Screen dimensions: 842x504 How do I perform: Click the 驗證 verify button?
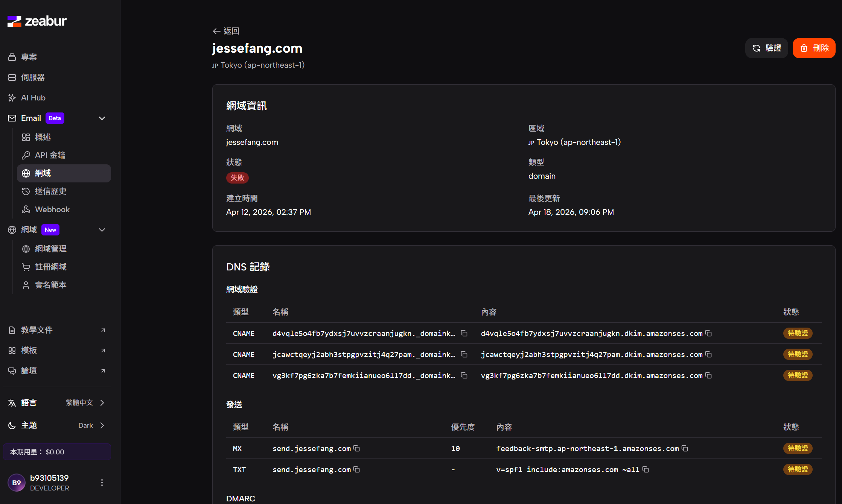(766, 48)
